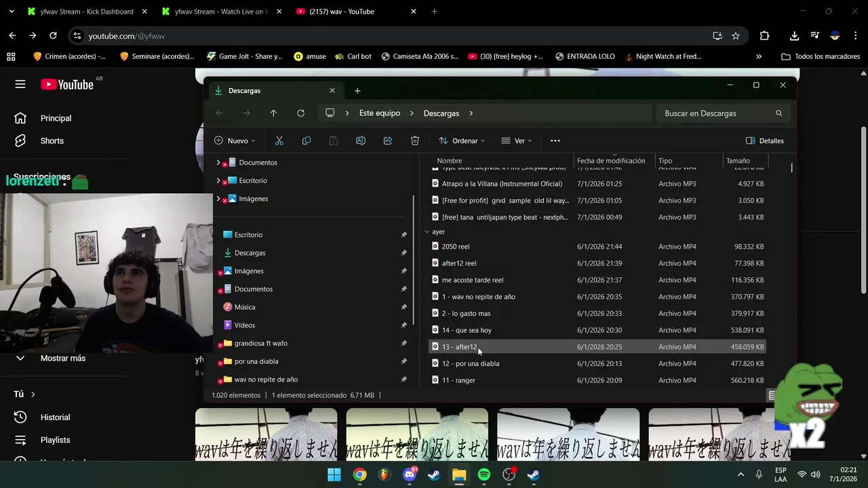Open Chrome extensions puzzle icon
868x488 pixels.
764,36
